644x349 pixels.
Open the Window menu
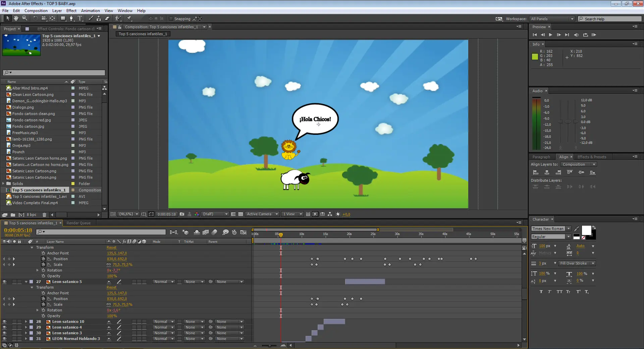(125, 11)
